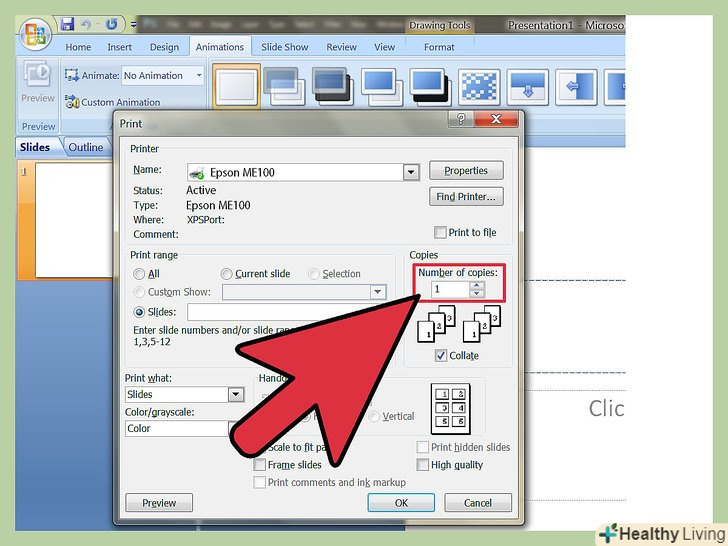Image resolution: width=728 pixels, height=546 pixels.
Task: Click the Office button orb
Action: click(35, 35)
